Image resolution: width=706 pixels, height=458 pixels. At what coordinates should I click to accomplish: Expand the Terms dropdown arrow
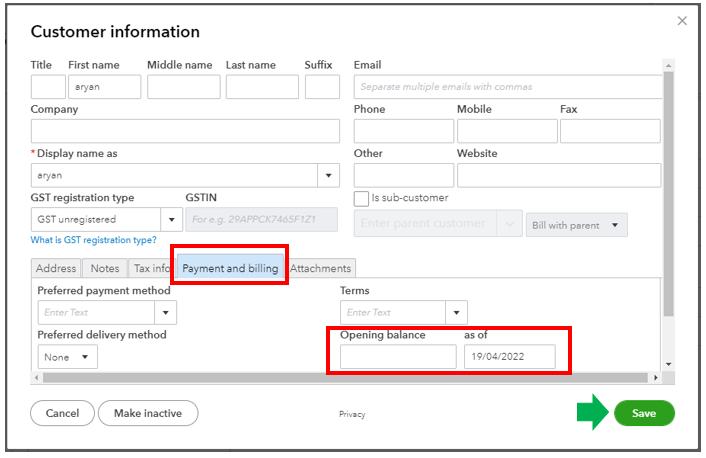[456, 313]
